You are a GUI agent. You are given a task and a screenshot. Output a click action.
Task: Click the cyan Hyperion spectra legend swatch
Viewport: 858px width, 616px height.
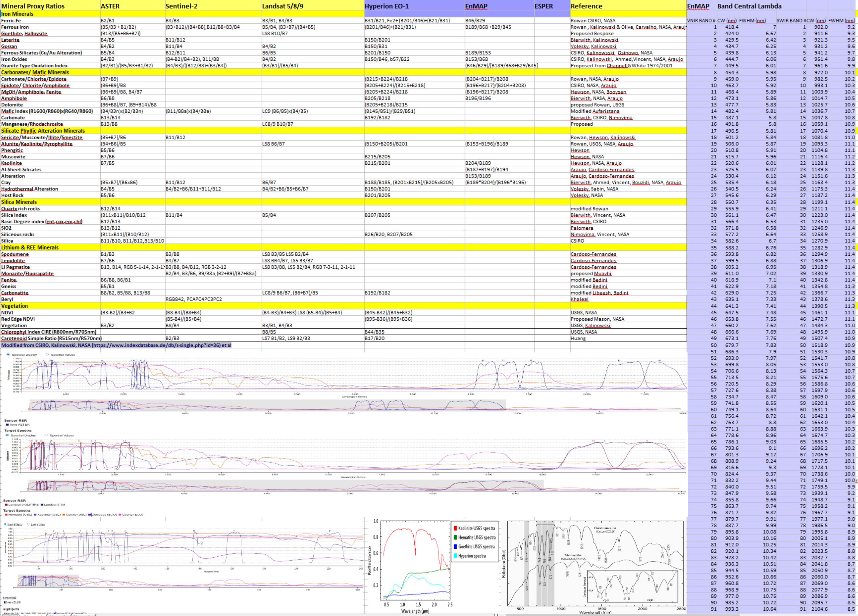455,556
